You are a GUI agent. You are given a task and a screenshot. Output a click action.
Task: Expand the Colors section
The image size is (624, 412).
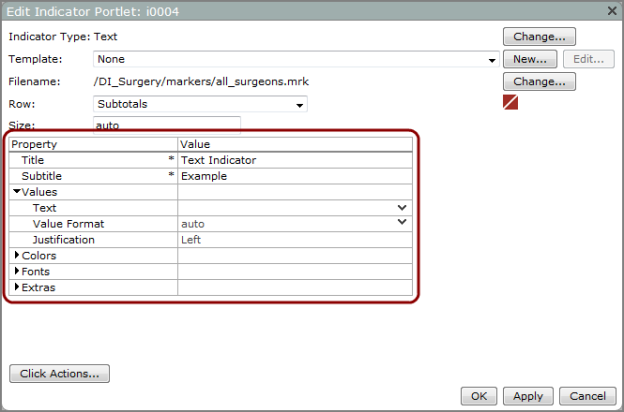point(17,255)
